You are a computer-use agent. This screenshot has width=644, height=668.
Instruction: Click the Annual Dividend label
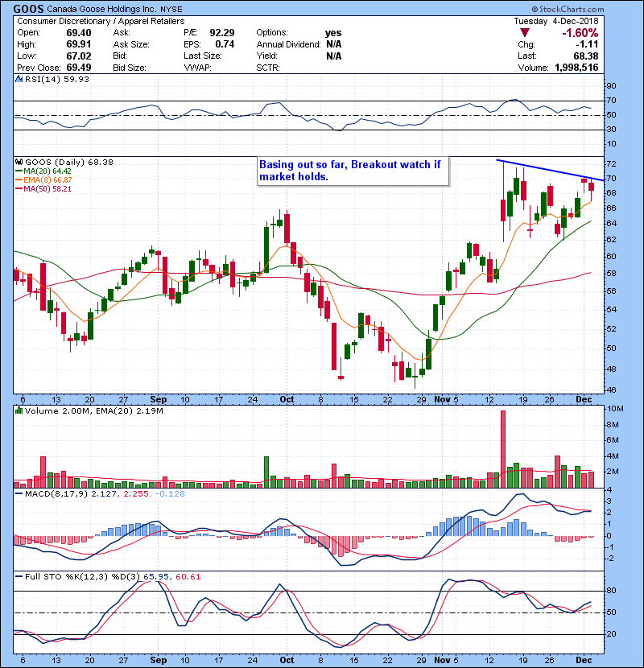pyautogui.click(x=288, y=44)
